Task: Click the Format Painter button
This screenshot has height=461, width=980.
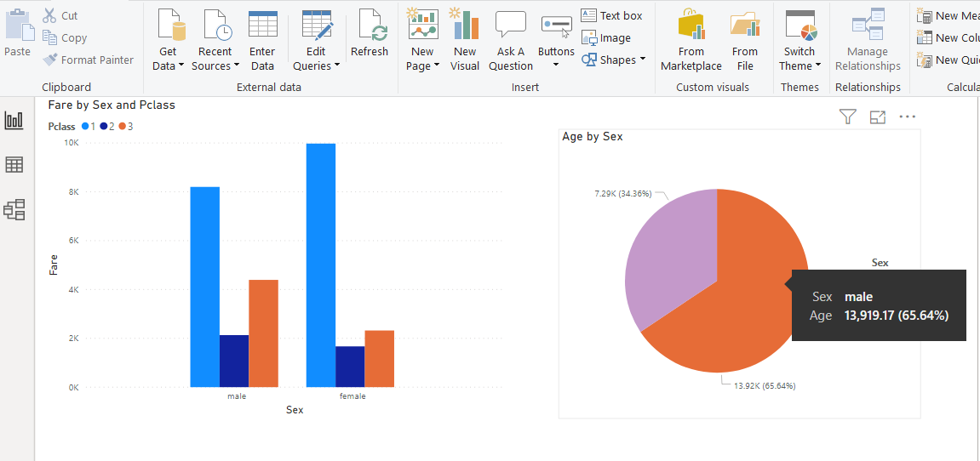Action: click(x=89, y=60)
